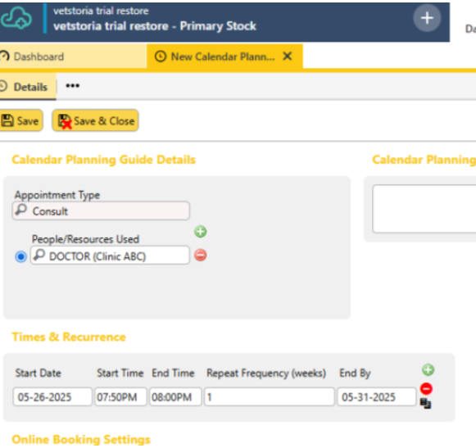
Task: Add a recurrence row with green plus
Action: click(x=428, y=370)
